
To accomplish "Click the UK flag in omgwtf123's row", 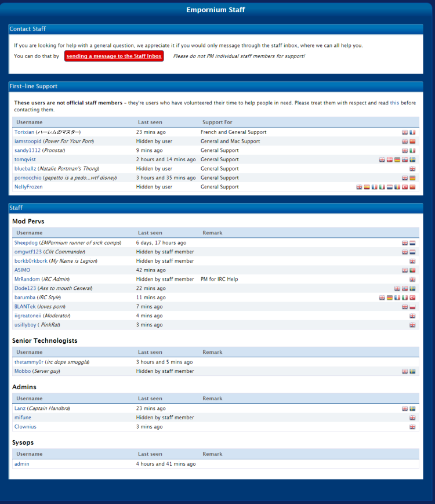I will (405, 252).
